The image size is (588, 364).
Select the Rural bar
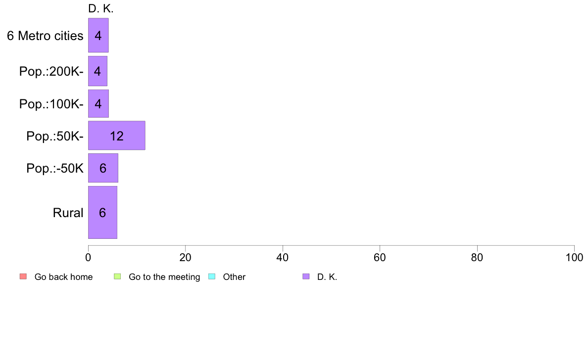click(102, 212)
